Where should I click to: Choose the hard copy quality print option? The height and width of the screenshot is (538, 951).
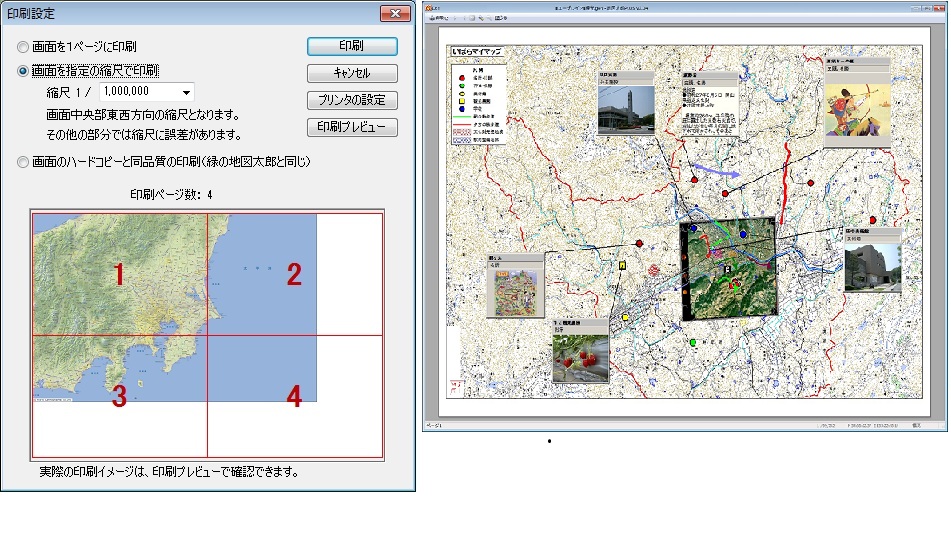(x=24, y=161)
